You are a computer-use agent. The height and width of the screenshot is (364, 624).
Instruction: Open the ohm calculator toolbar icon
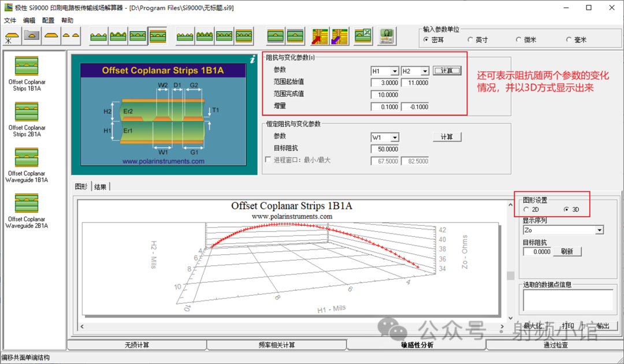pyautogui.click(x=387, y=36)
